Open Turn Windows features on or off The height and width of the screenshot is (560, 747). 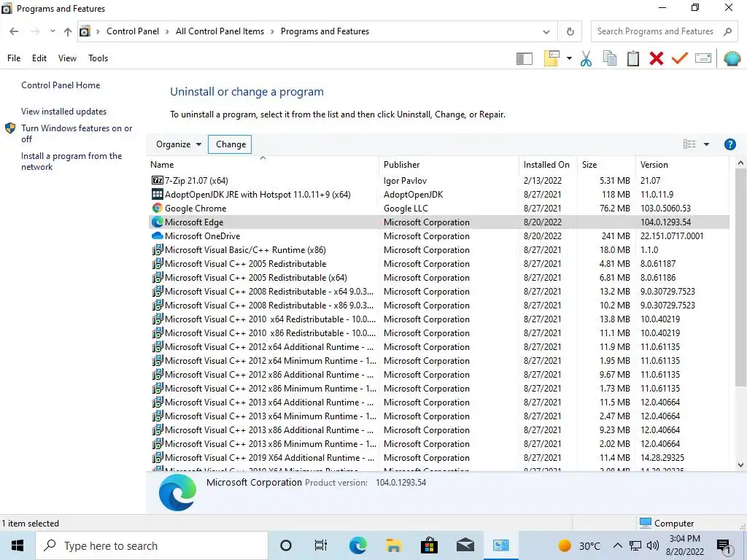76,133
